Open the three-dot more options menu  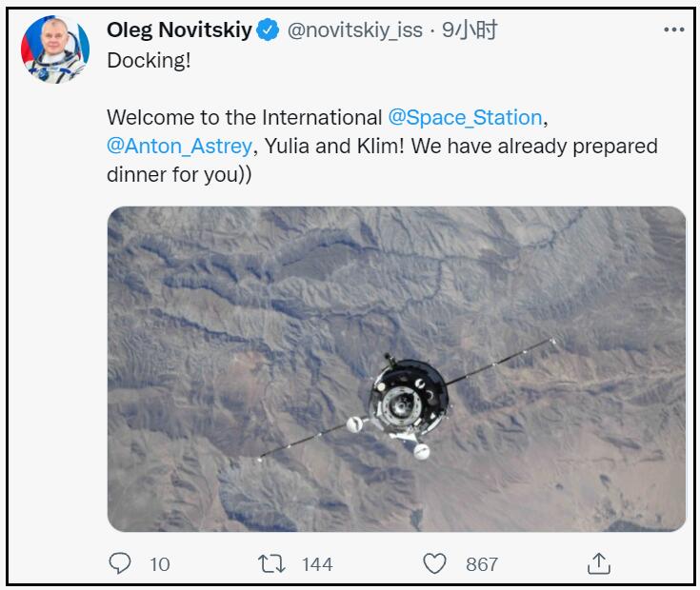(673, 29)
